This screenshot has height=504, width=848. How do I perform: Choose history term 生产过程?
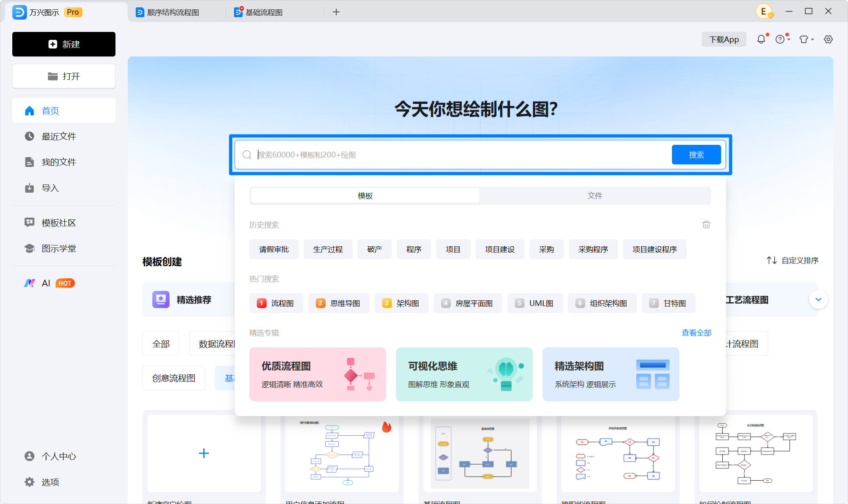328,249
